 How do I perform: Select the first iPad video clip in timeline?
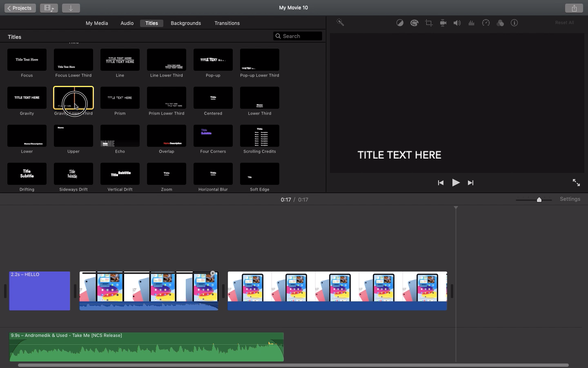[x=149, y=291]
